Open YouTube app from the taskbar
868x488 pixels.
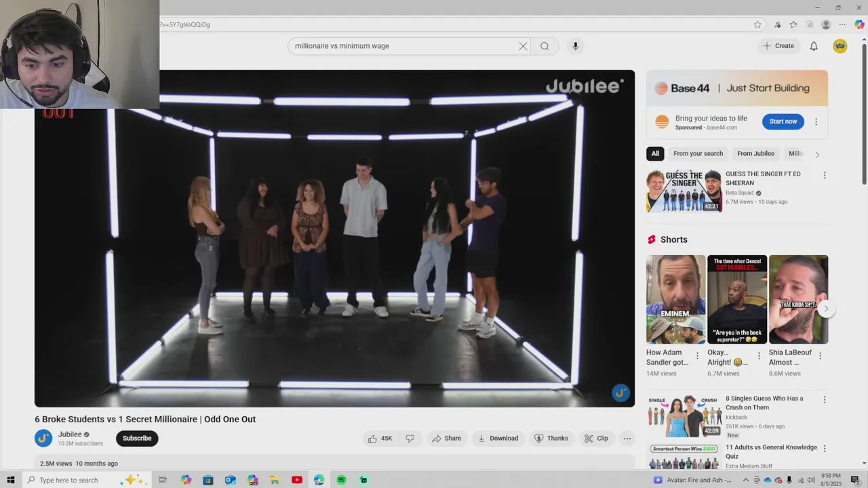(x=297, y=480)
